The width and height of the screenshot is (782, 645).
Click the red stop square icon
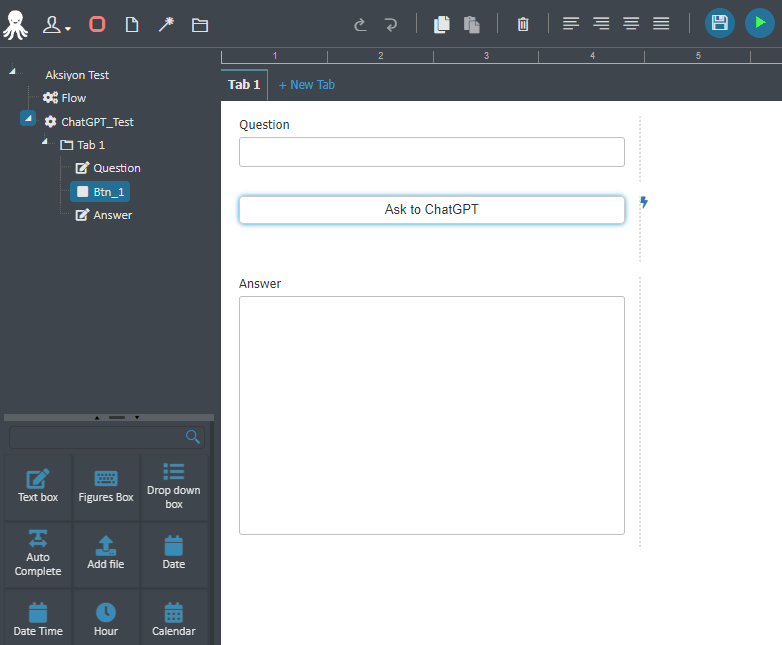coord(97,24)
